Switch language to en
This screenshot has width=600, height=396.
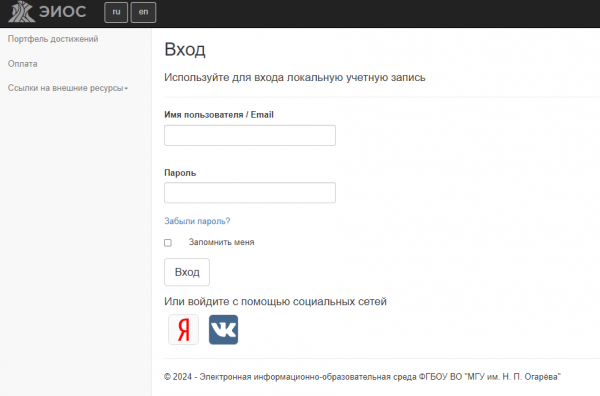tap(143, 12)
